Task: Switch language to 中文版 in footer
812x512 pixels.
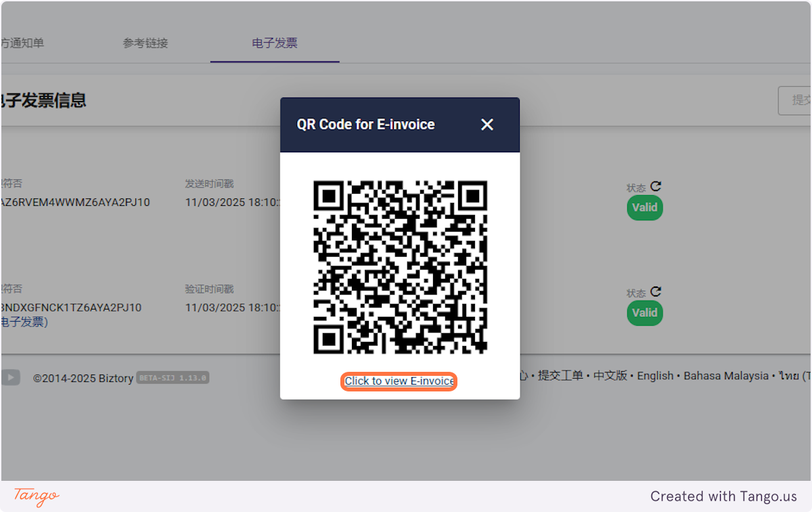Action: [610, 376]
